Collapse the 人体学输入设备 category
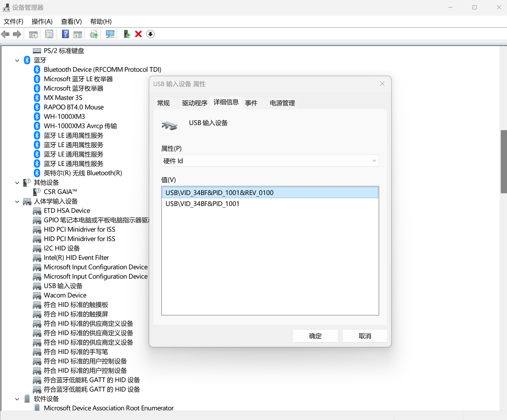 point(17,201)
